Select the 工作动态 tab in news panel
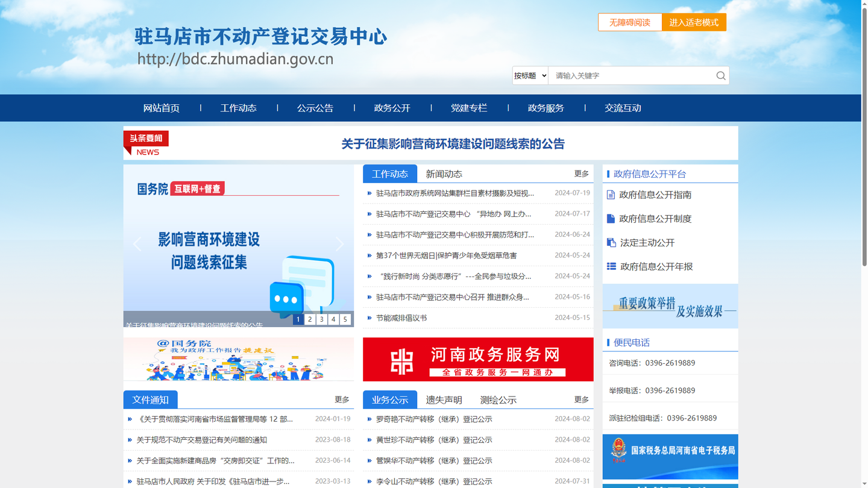This screenshot has height=488, width=868. click(390, 174)
